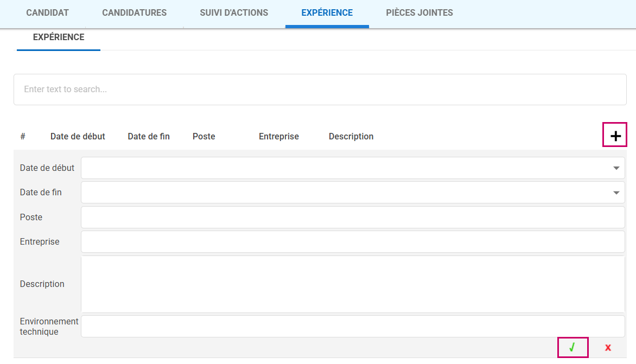Open the Candidatures tab
The image size is (636, 364).
pos(135,12)
